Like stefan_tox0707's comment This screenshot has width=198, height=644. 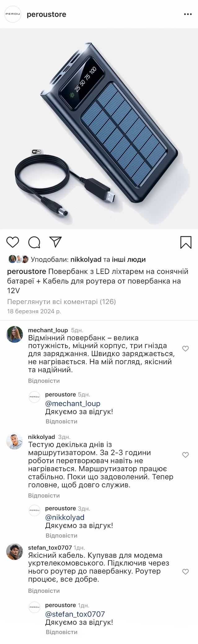185,571
